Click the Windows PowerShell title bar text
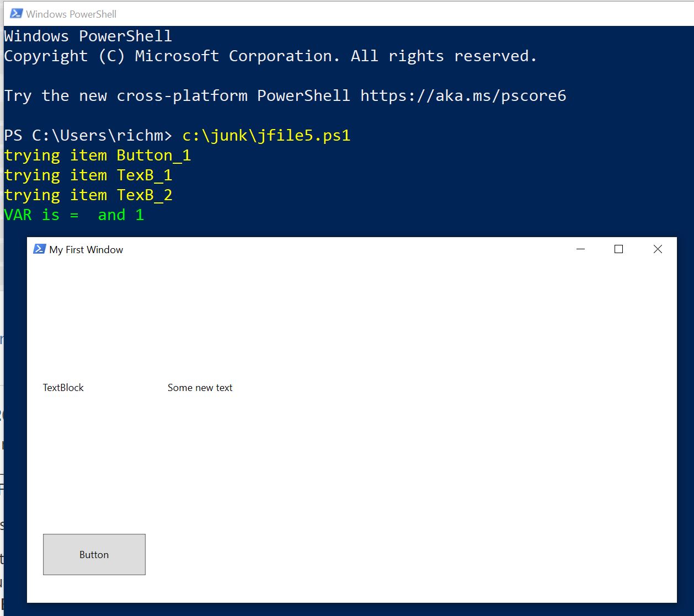Viewport: 694px width, 616px height. point(71,14)
